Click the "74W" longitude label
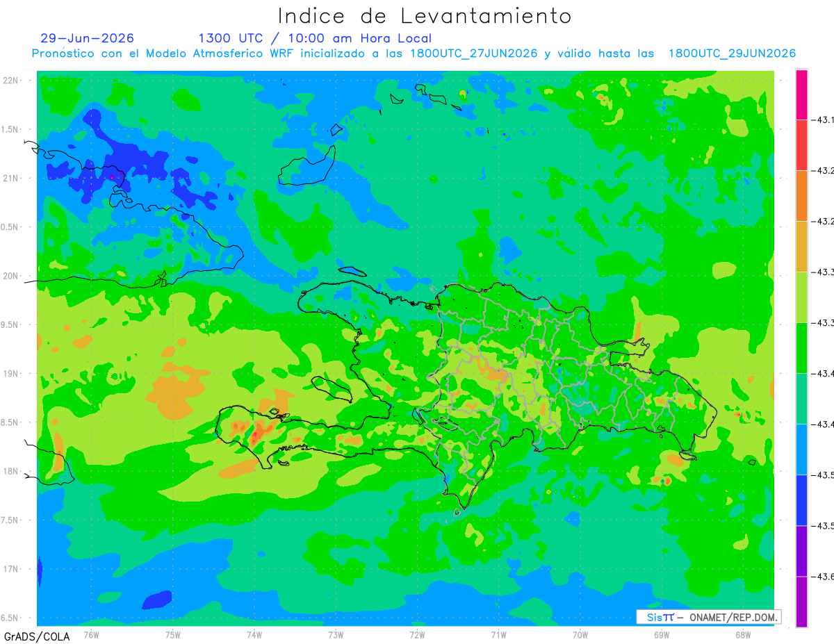 click(x=254, y=634)
